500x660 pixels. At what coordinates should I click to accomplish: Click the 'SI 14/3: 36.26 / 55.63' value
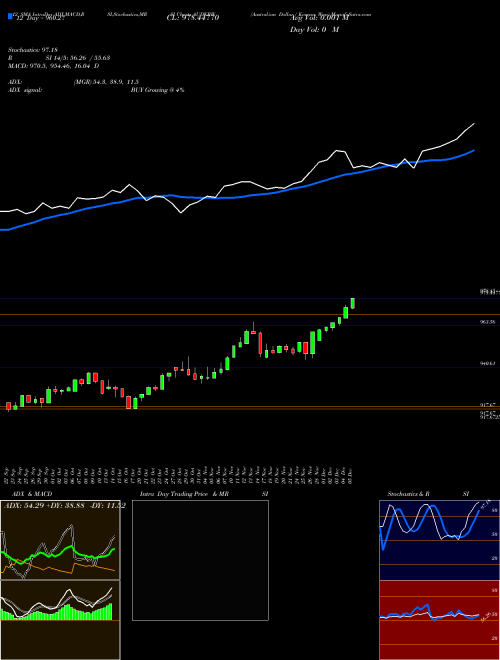[78, 58]
